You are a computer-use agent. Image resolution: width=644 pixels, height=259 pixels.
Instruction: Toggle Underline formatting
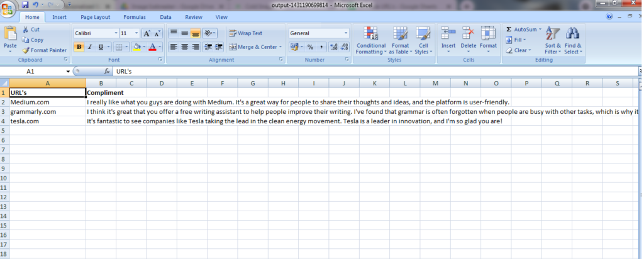tap(101, 47)
